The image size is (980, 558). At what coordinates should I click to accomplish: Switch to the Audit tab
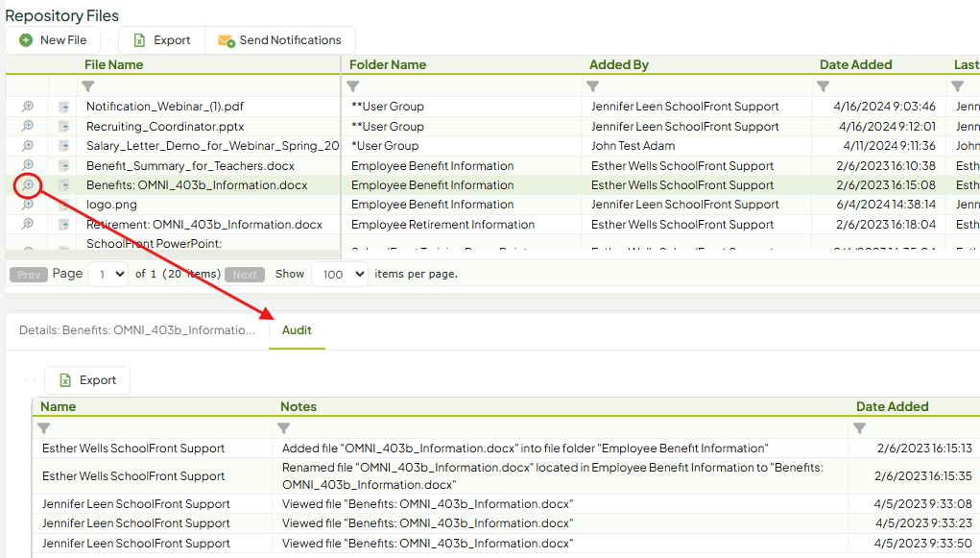[297, 330]
